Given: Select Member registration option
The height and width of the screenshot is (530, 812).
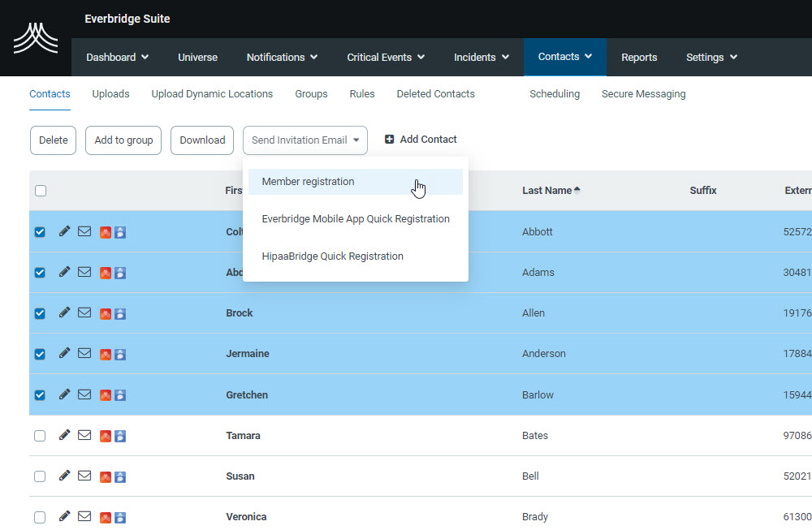Looking at the screenshot, I should coord(356,182).
